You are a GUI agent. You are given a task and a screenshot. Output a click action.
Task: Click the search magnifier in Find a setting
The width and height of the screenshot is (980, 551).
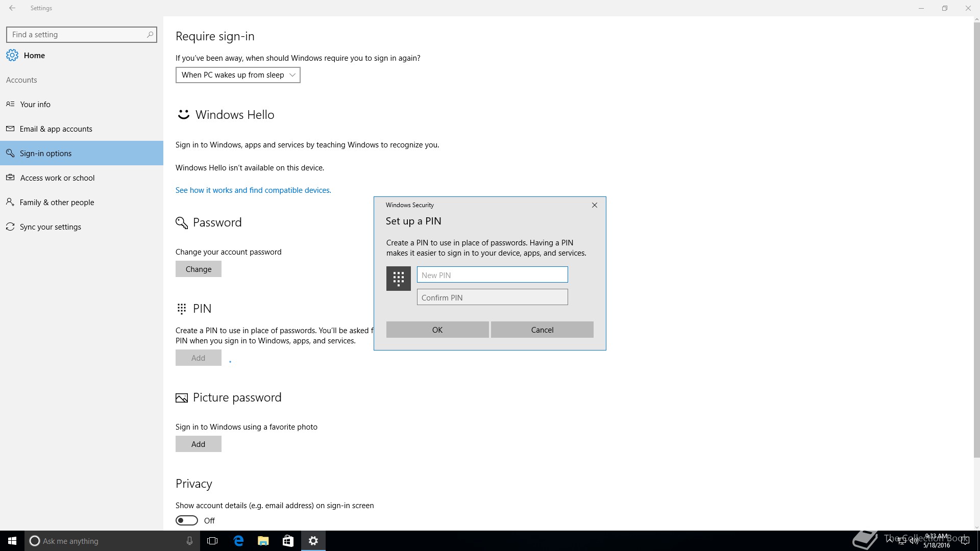tap(150, 35)
